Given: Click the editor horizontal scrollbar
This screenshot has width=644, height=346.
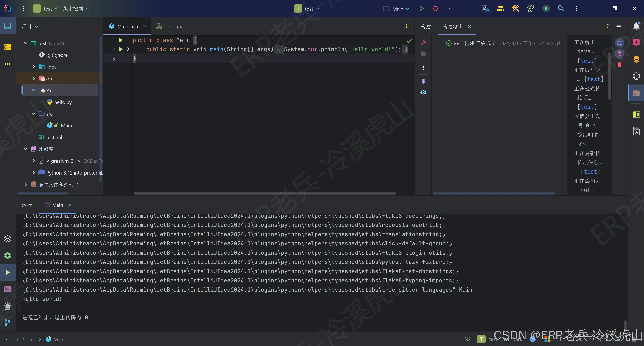Looking at the screenshot, I should coord(264,193).
